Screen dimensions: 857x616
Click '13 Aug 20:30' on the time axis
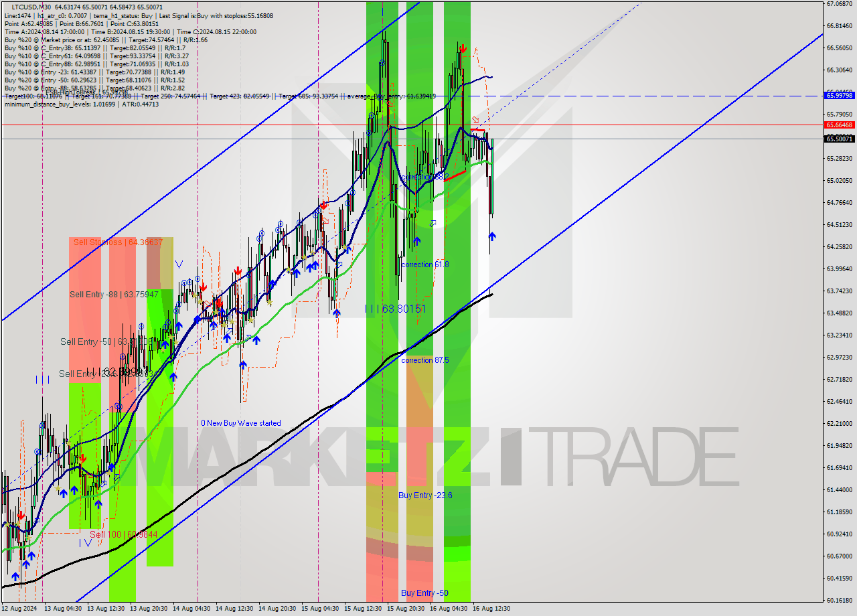click(149, 609)
